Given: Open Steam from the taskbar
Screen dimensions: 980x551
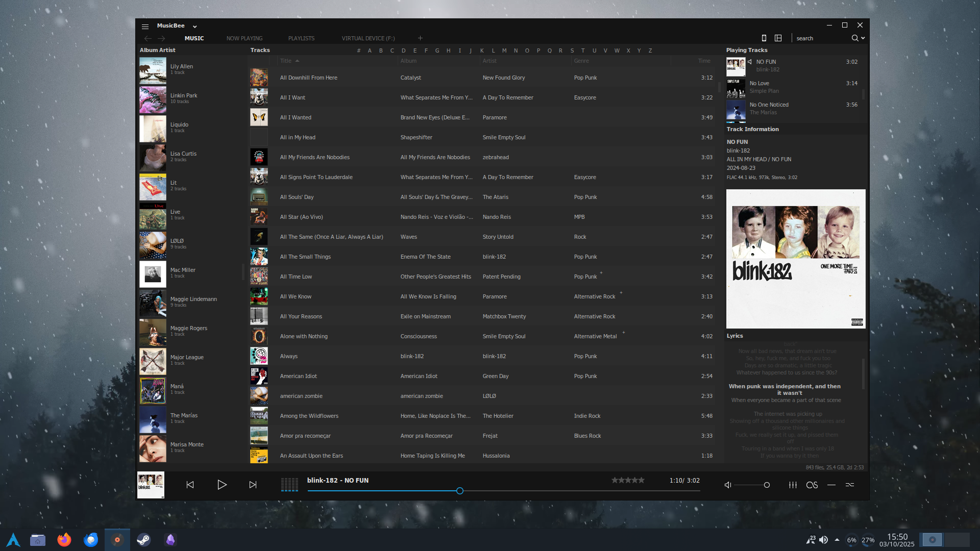Looking at the screenshot, I should 143,540.
